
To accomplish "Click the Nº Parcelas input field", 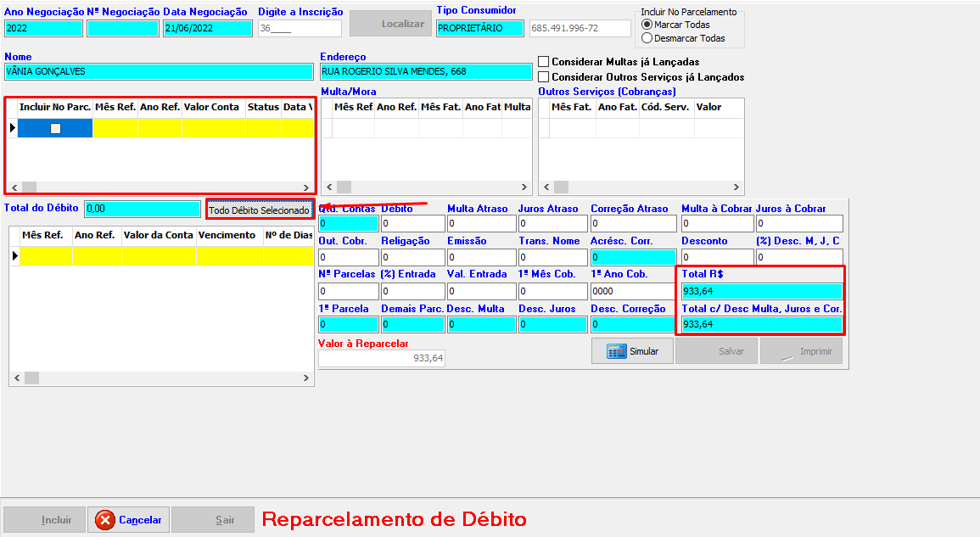I will pos(348,291).
